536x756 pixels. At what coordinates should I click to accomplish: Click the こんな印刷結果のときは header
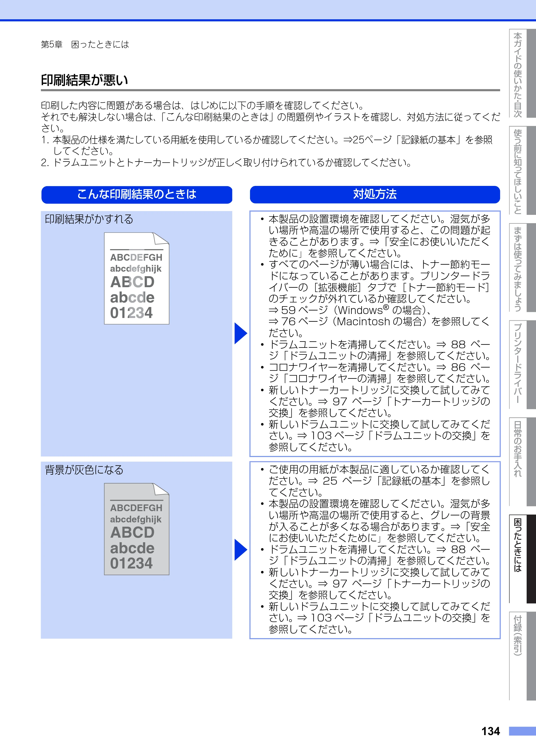pyautogui.click(x=137, y=194)
